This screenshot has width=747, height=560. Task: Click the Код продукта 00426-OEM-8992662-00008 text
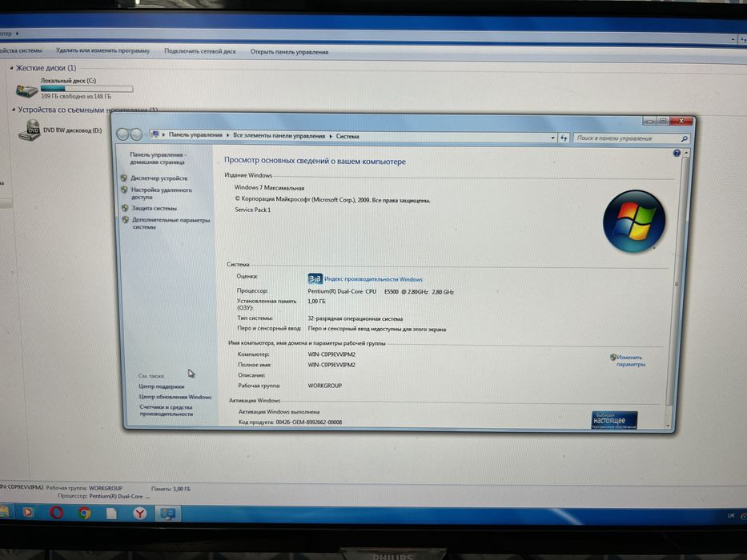coord(290,422)
